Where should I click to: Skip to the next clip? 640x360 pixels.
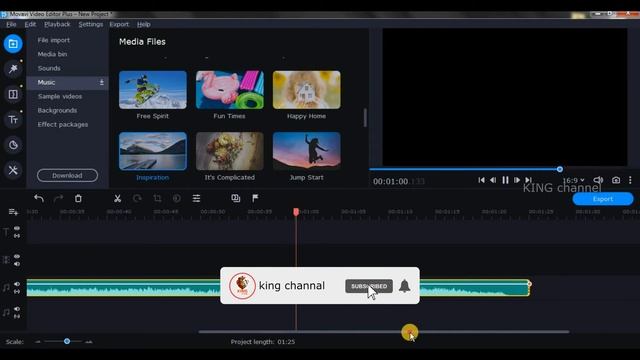pyautogui.click(x=529, y=180)
